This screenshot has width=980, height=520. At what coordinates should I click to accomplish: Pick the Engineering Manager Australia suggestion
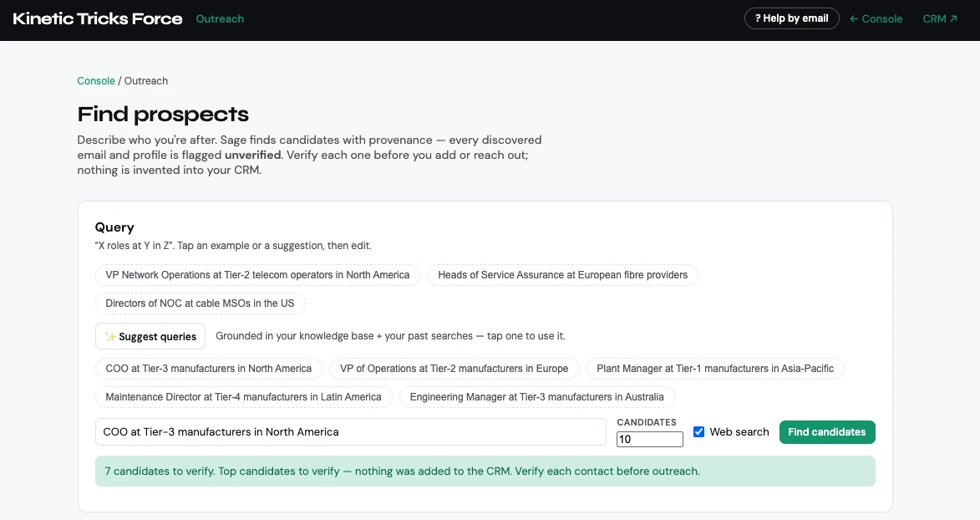537,397
